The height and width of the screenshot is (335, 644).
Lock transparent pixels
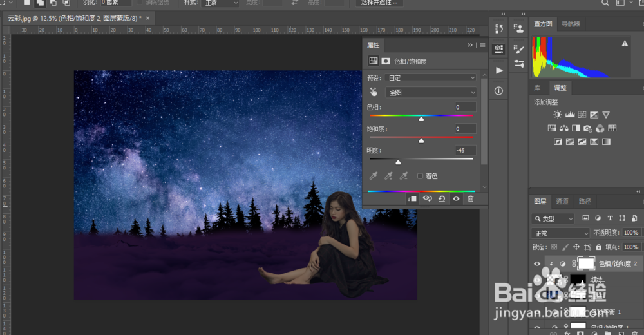(554, 247)
